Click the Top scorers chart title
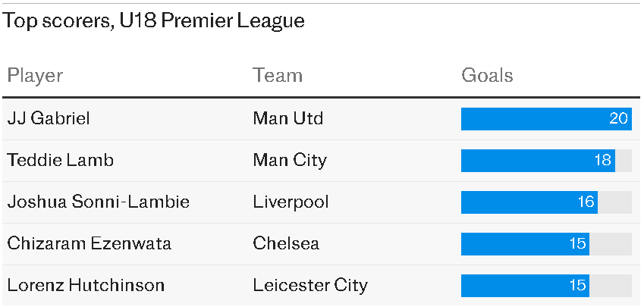Image resolution: width=644 pixels, height=307 pixels. [154, 20]
